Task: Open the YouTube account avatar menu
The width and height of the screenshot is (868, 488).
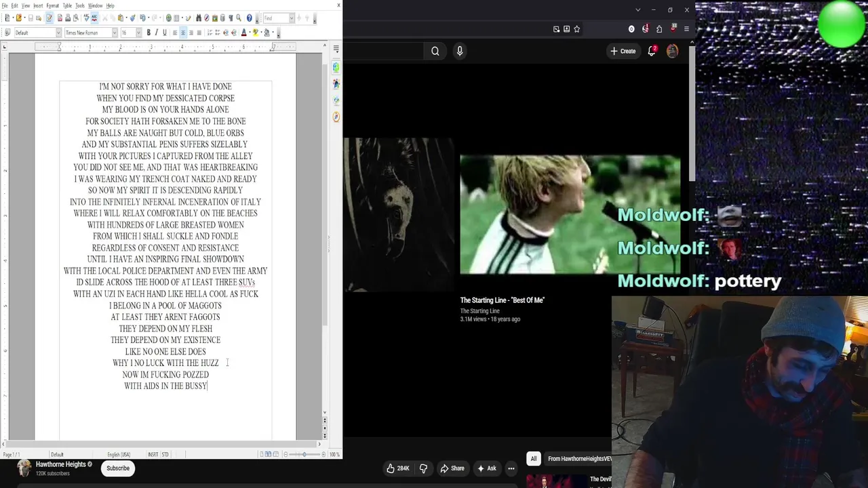Action: (672, 51)
